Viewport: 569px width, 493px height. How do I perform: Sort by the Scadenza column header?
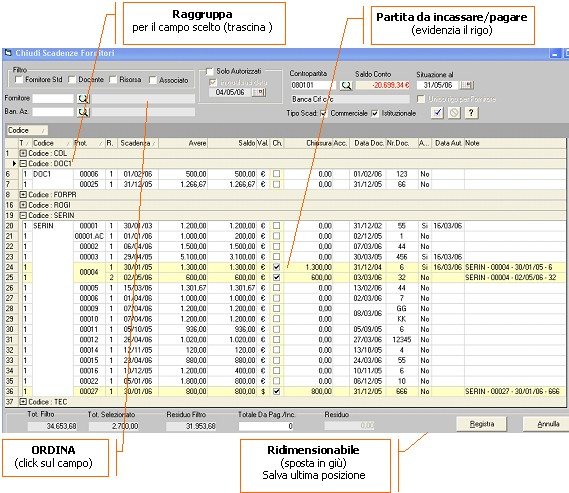click(x=138, y=143)
